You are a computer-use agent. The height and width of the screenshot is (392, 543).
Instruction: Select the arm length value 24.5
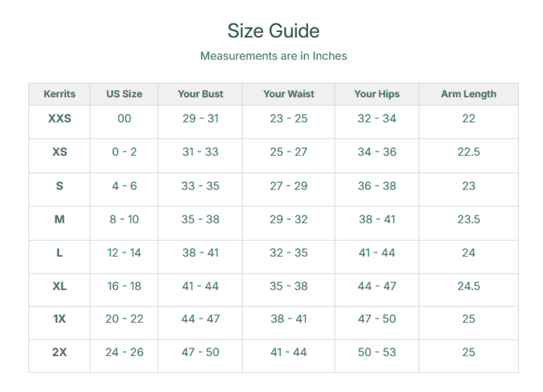(x=468, y=286)
